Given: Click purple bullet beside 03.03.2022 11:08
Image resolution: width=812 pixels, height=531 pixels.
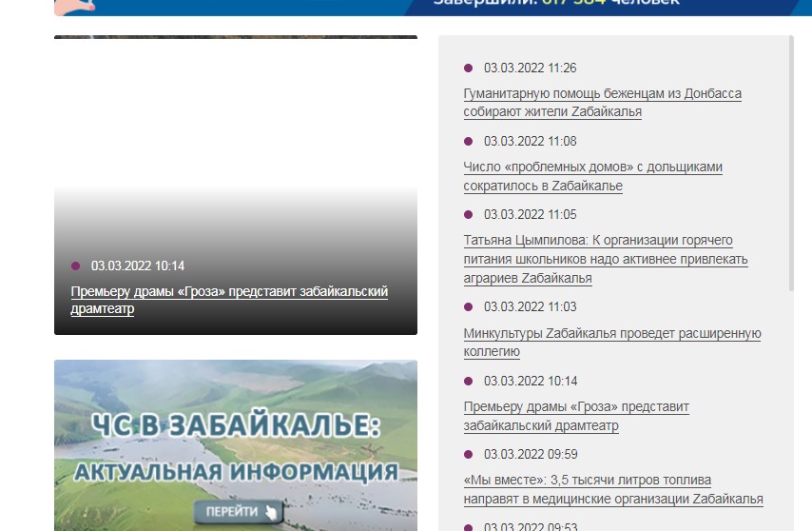Looking at the screenshot, I should [x=468, y=142].
